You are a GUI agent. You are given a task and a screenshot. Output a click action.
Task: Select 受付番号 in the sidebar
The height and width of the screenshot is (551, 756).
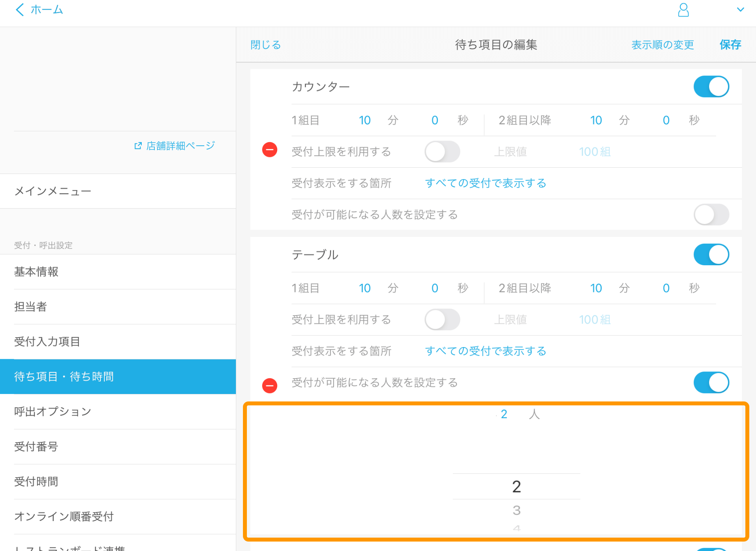[118, 447]
